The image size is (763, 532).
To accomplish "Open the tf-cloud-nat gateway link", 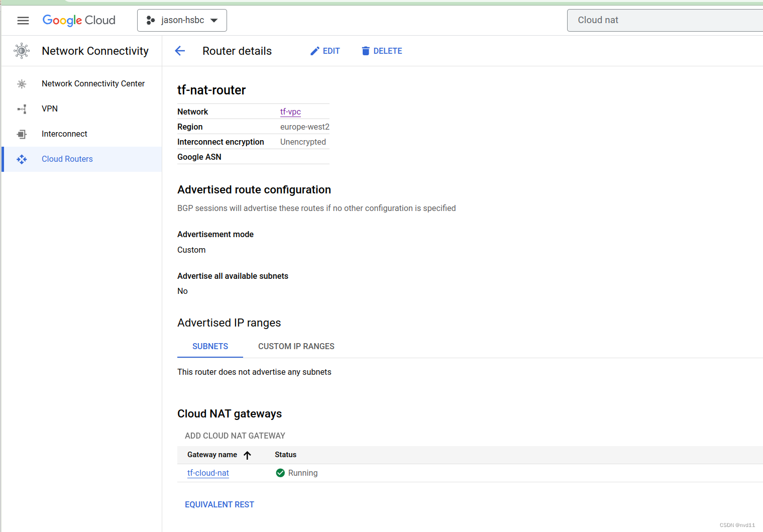I will [208, 473].
